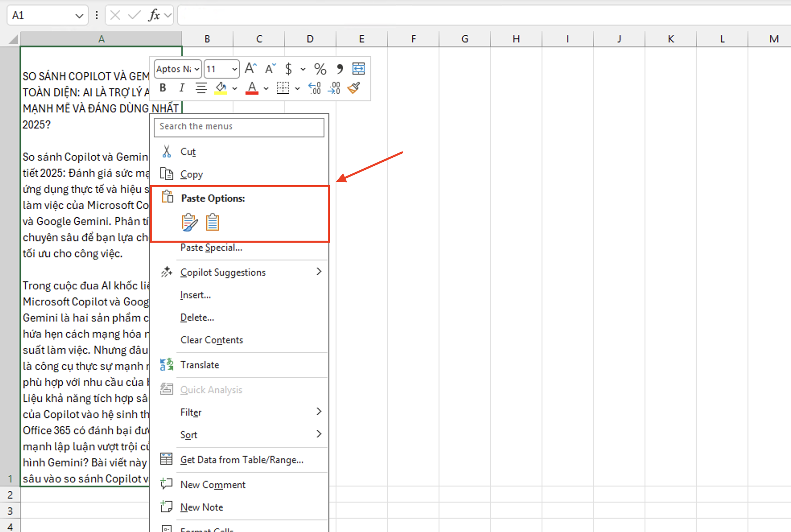Click Merge and Center icon

pos(358,69)
